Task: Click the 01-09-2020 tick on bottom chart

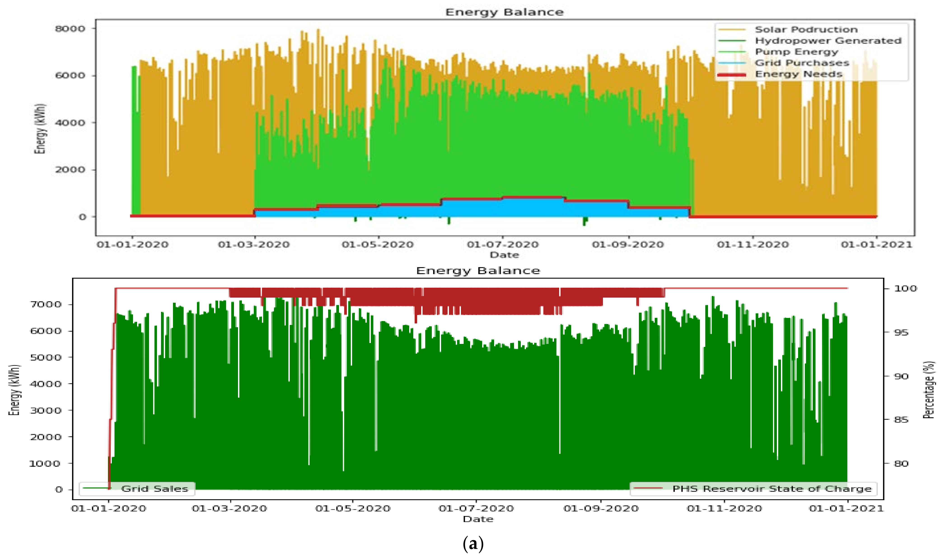Action: click(x=601, y=509)
